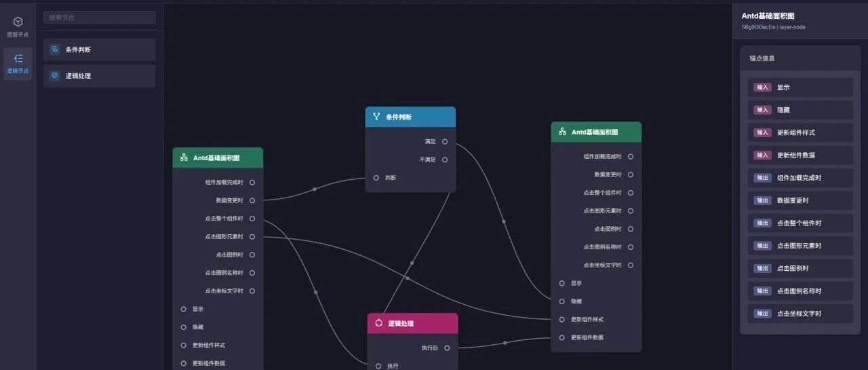Click 数据变更时 port on left Antd node
This screenshot has height=370, width=868.
click(252, 200)
